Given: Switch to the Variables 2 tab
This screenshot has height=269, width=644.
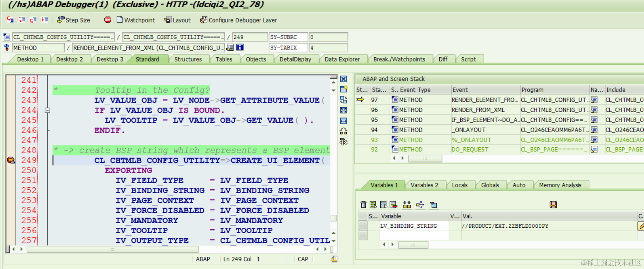Looking at the screenshot, I should coord(424,185).
